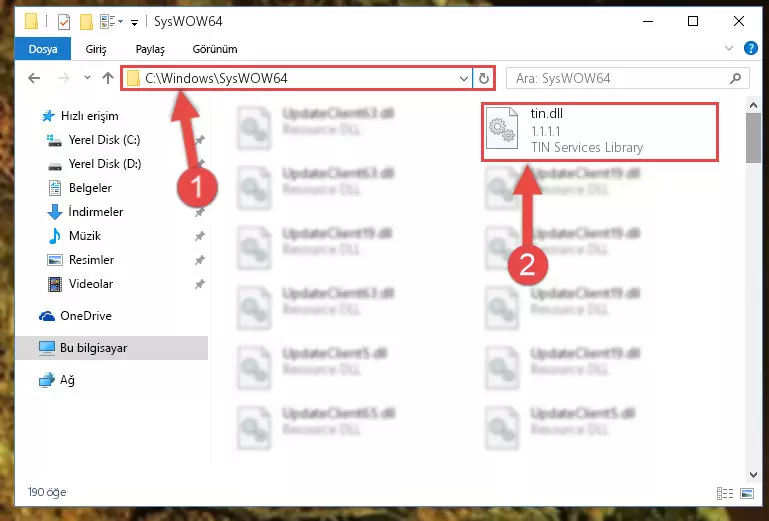Viewport: 769px width, 521px height.
Task: Switch to the Giriş tab
Action: tap(96, 49)
